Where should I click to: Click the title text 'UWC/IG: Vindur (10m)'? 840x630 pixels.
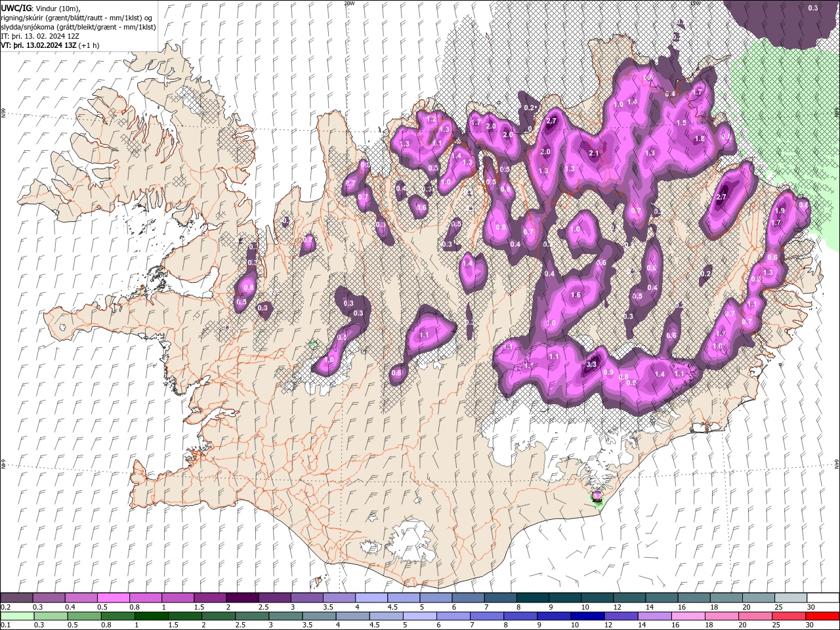pyautogui.click(x=40, y=8)
